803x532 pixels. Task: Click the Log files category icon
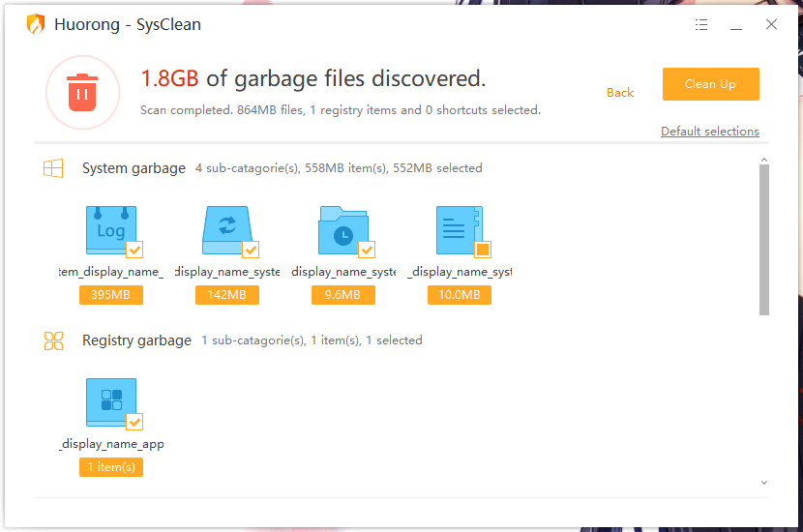tap(111, 230)
